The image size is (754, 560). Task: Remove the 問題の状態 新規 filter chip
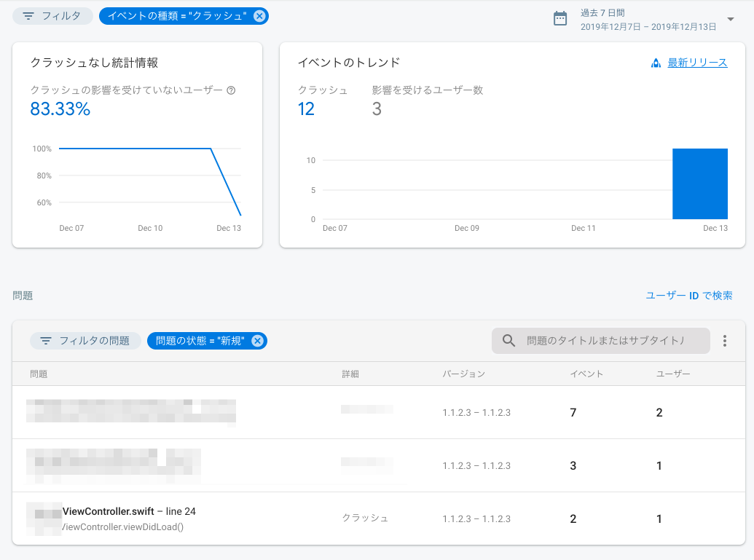click(x=257, y=340)
